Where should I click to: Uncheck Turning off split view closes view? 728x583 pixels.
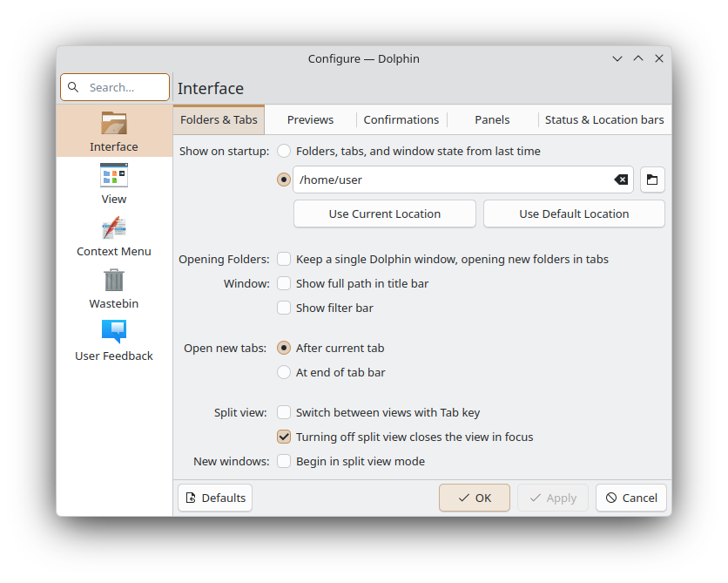284,437
